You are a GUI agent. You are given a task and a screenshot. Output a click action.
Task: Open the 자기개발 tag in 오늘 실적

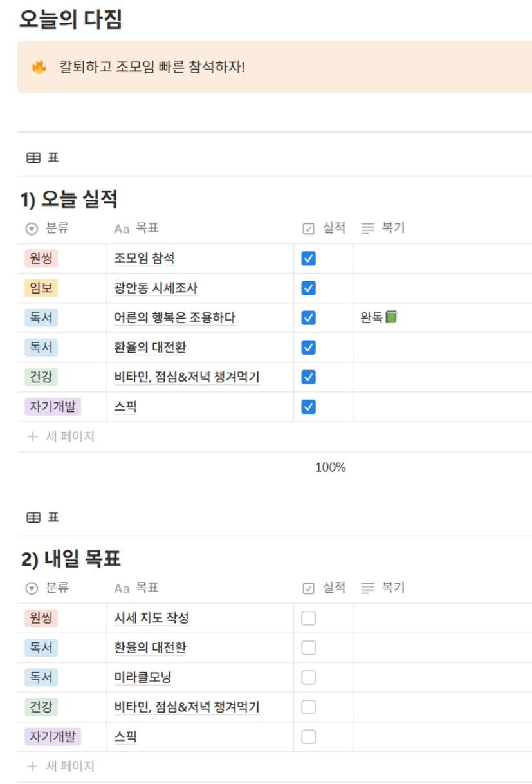pyautogui.click(x=53, y=407)
